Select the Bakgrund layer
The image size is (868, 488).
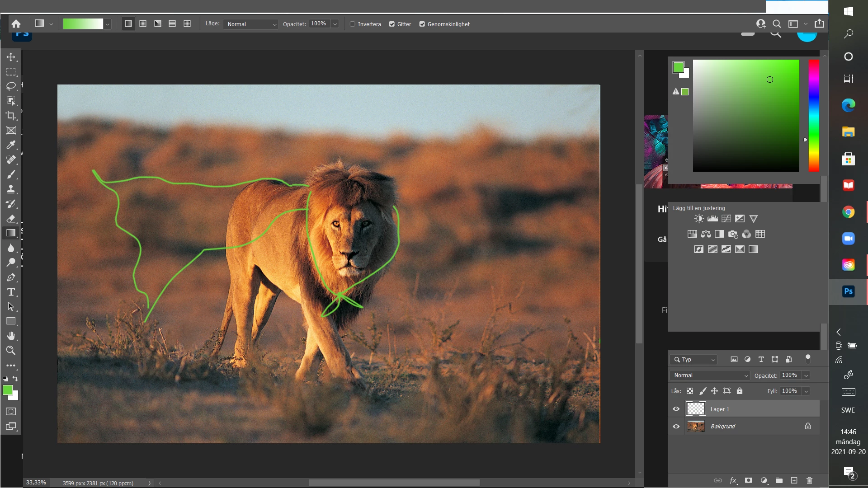click(741, 426)
